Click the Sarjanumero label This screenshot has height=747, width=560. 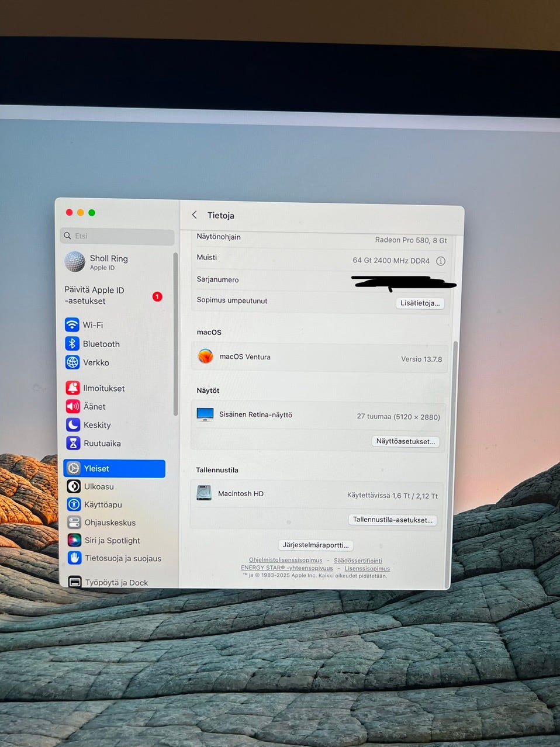coord(217,279)
